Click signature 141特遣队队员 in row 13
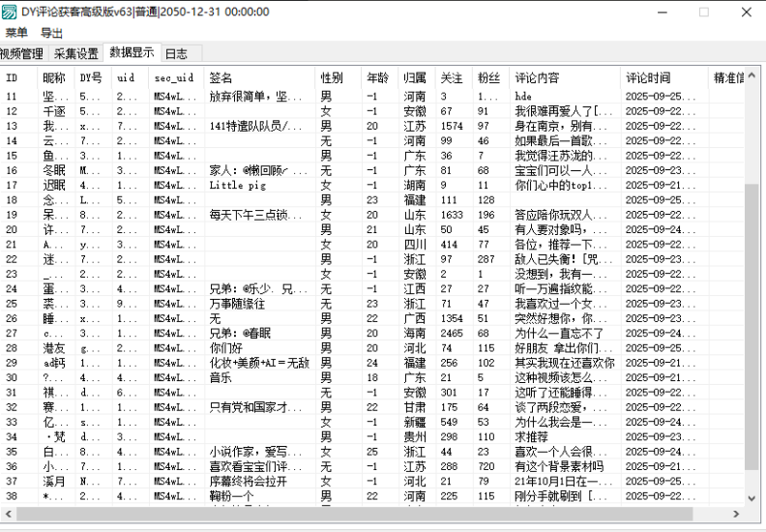 click(x=255, y=126)
